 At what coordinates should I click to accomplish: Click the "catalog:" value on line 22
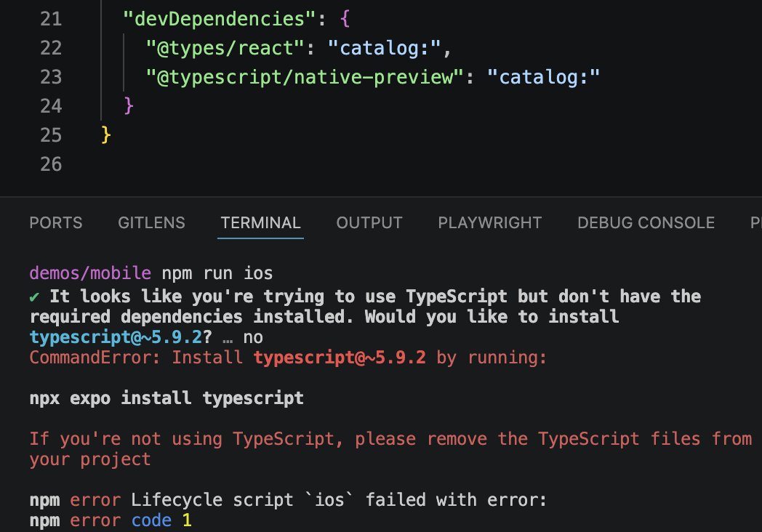point(385,49)
